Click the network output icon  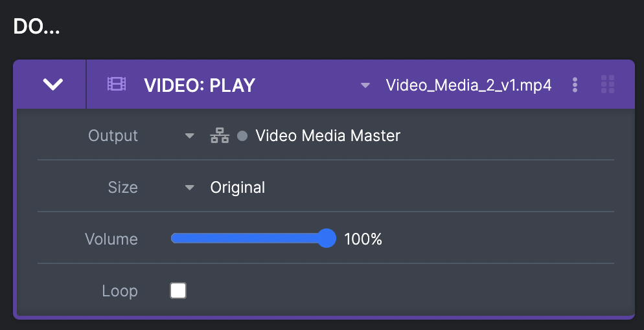coord(220,136)
